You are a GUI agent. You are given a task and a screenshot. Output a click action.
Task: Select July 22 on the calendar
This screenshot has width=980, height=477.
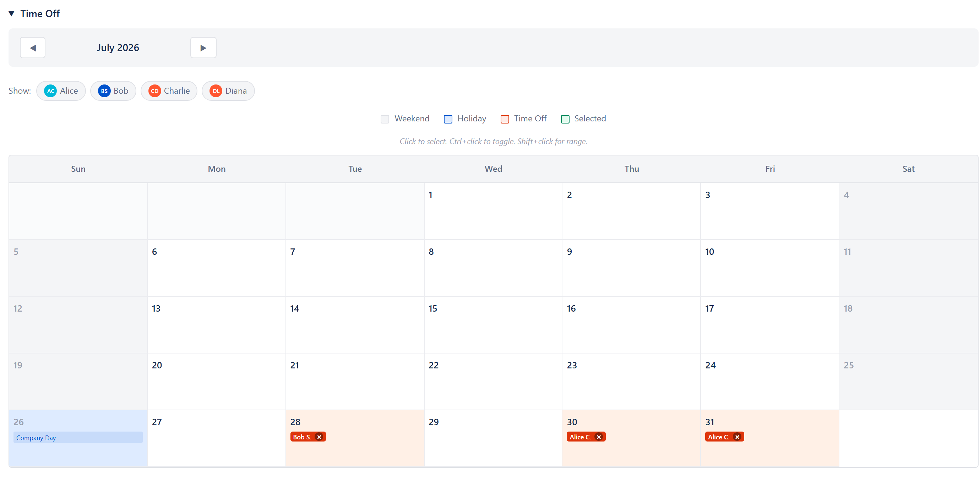(x=493, y=382)
